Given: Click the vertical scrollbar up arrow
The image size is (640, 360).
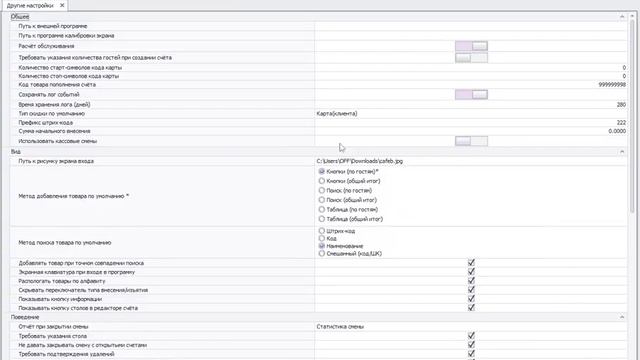Looking at the screenshot, I should [633, 16].
